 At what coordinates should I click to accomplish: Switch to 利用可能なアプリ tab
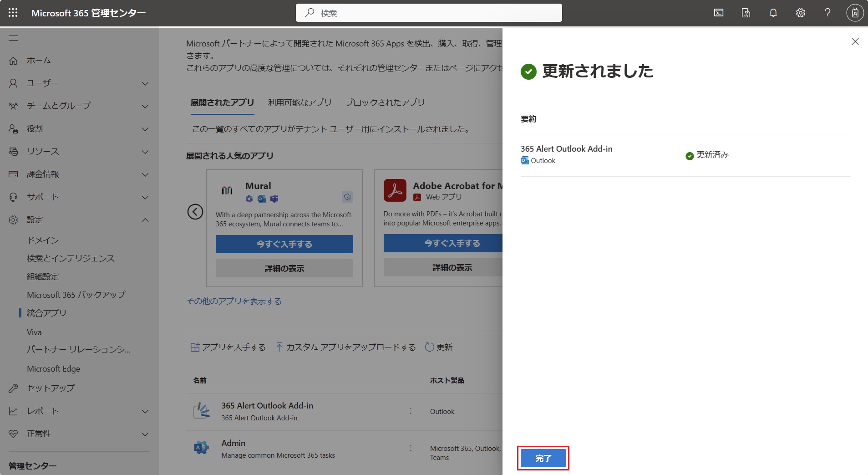click(299, 102)
